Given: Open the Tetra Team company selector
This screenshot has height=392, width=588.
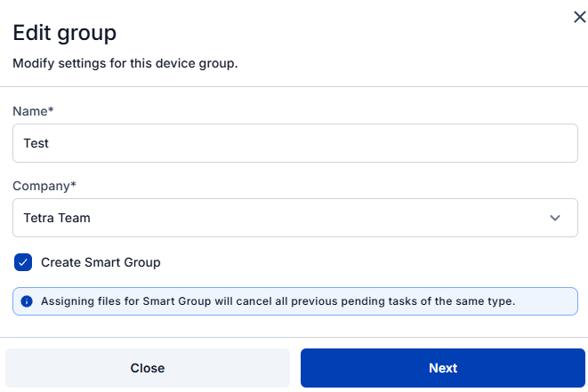Looking at the screenshot, I should pyautogui.click(x=294, y=218).
